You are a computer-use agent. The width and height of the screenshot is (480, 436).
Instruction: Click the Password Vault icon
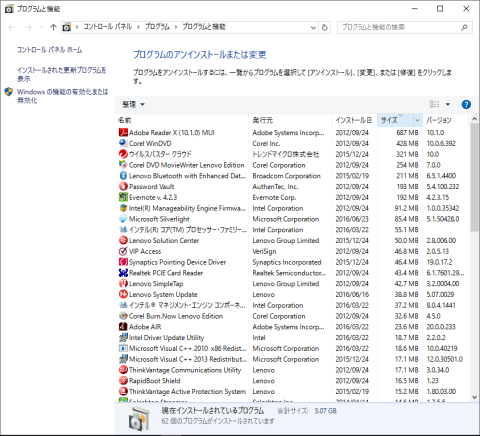123,186
